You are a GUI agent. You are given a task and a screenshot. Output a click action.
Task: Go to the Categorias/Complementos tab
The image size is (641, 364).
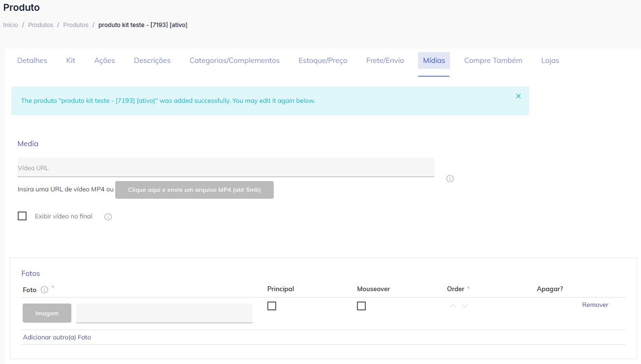click(234, 61)
